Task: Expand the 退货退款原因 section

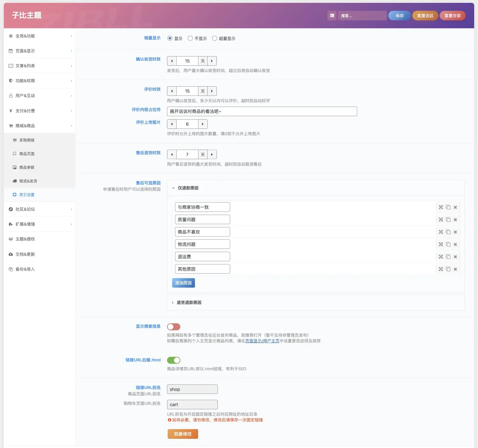Action: coord(189,303)
